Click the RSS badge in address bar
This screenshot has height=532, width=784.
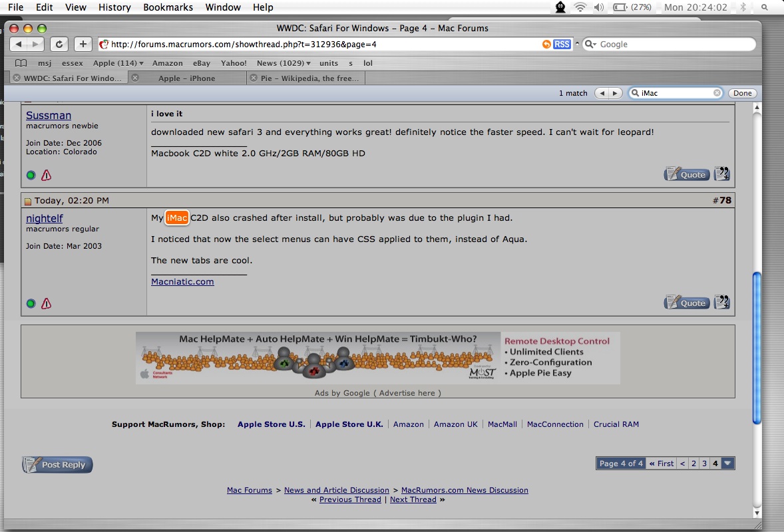pyautogui.click(x=562, y=44)
